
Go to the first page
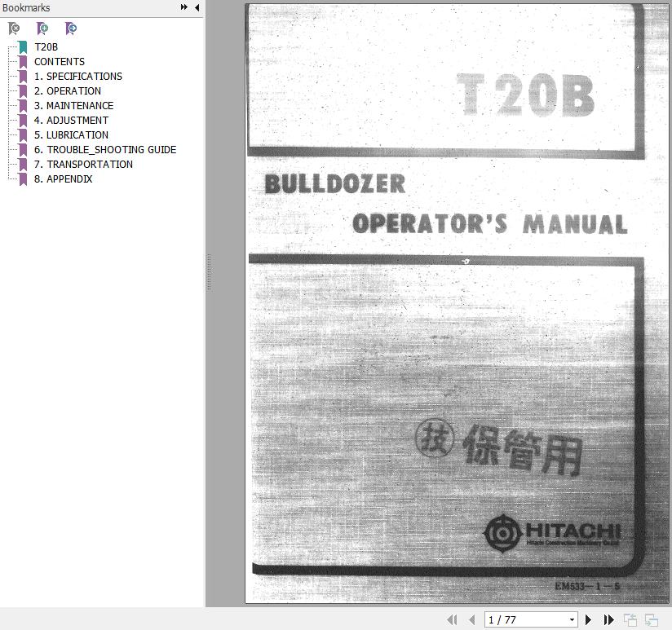[x=452, y=619]
